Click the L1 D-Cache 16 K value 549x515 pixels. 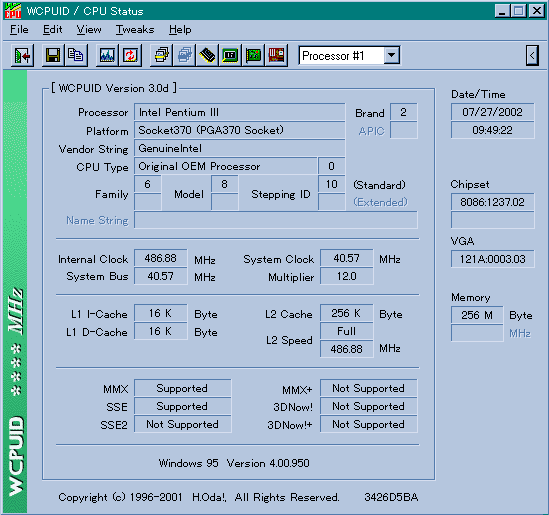[x=160, y=331]
